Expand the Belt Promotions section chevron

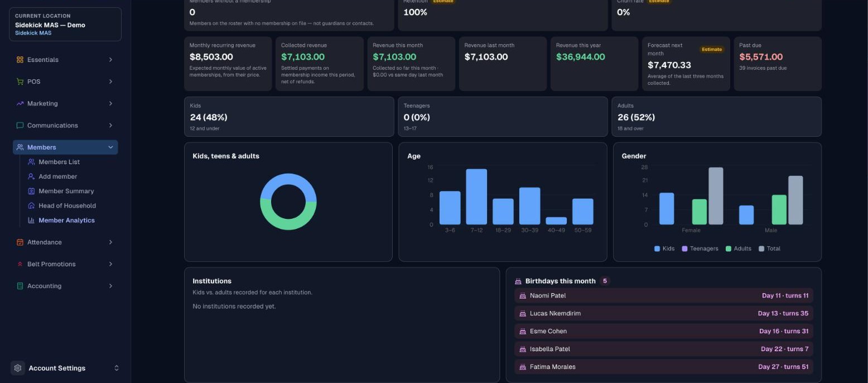[x=110, y=264]
